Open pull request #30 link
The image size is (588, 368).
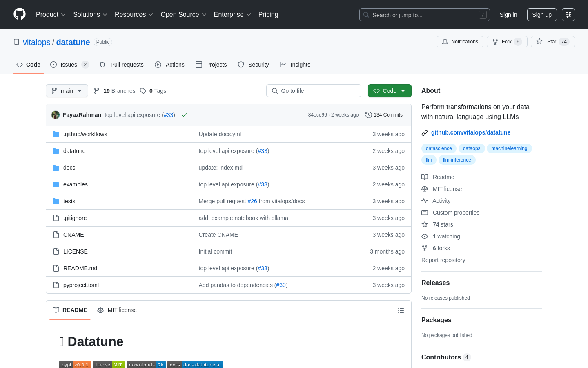[x=281, y=285]
